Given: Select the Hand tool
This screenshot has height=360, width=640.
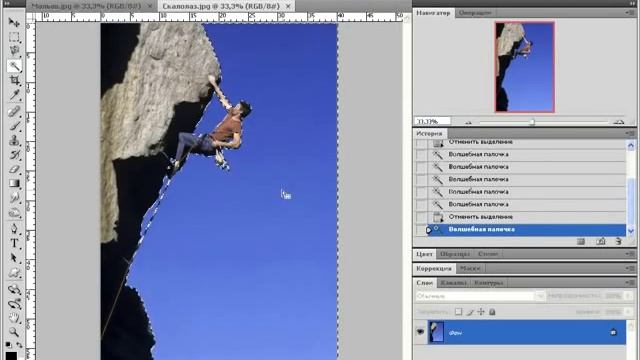Looking at the screenshot, I should [14, 318].
